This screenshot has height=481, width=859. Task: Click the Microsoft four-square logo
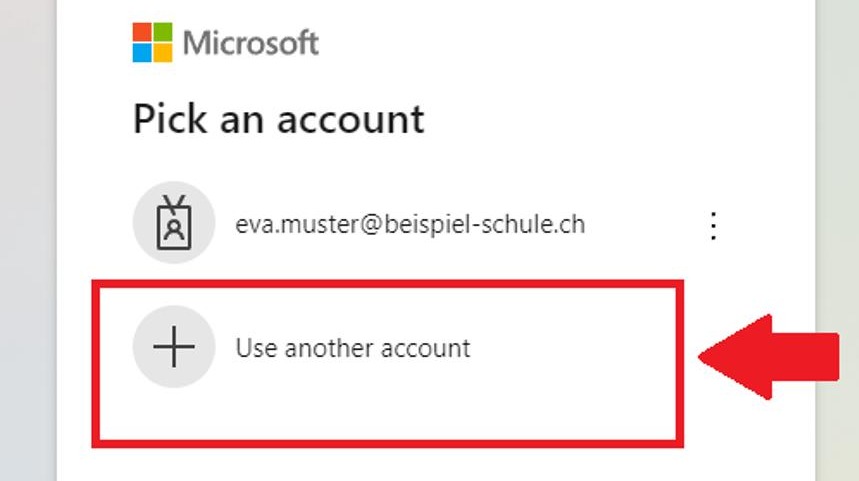[151, 42]
